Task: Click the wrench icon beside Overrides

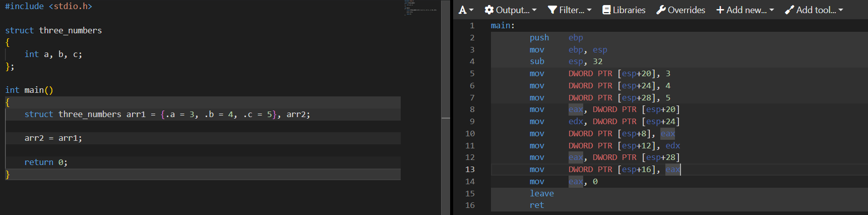Action: coord(661,10)
